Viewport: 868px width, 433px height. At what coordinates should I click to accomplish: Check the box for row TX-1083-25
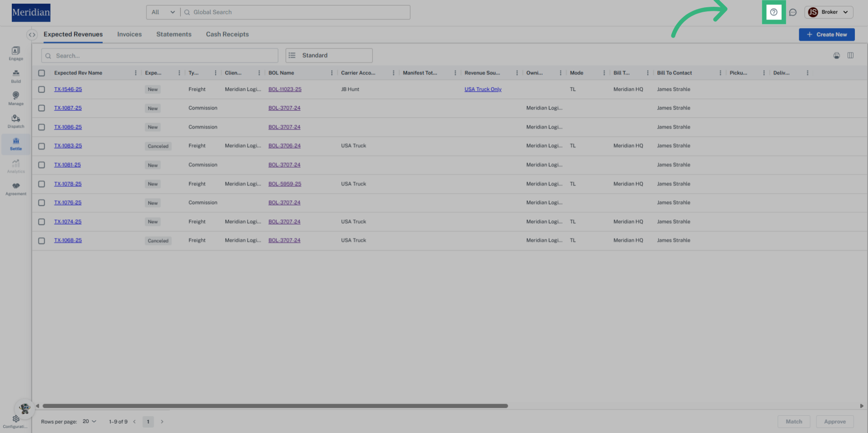[42, 146]
